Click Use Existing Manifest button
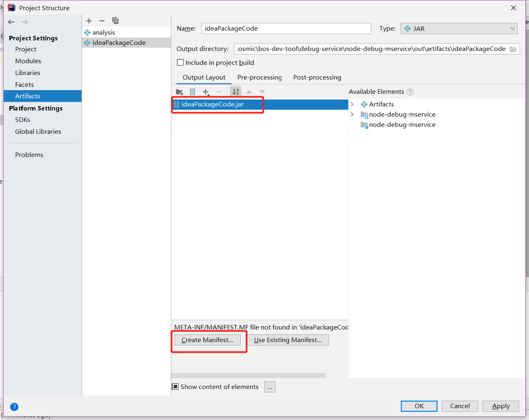529x420 pixels. click(x=288, y=340)
